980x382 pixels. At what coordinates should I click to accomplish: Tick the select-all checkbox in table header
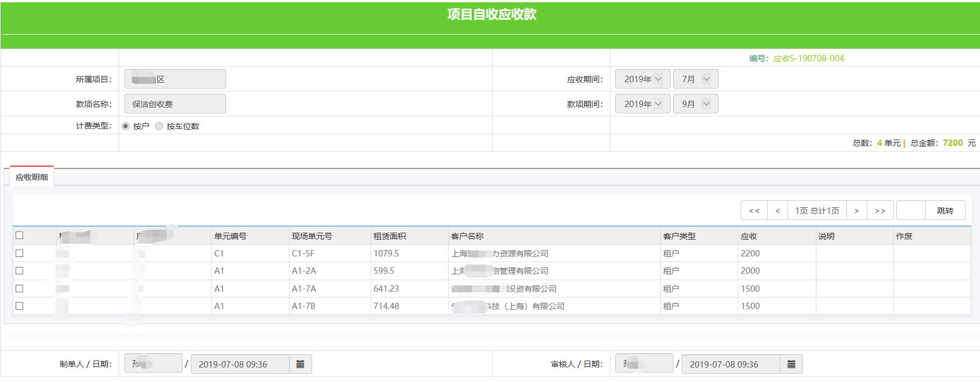[x=20, y=236]
